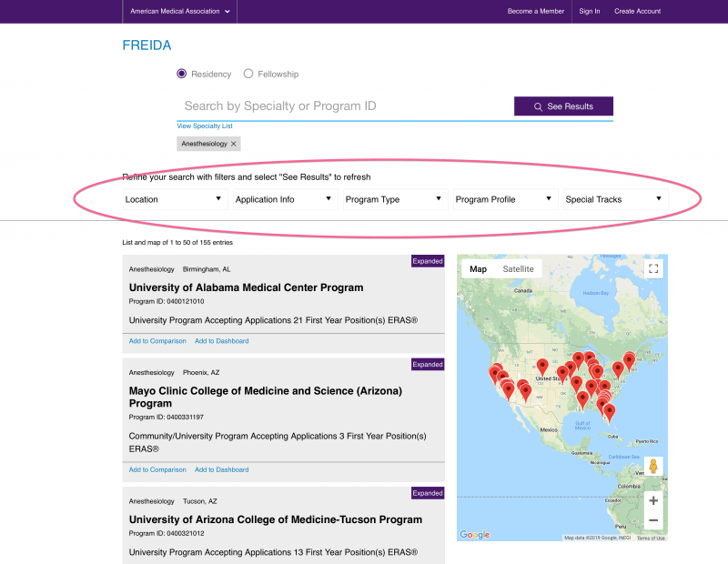Focus the Search by Specialty or Program ID field

pos(345,106)
